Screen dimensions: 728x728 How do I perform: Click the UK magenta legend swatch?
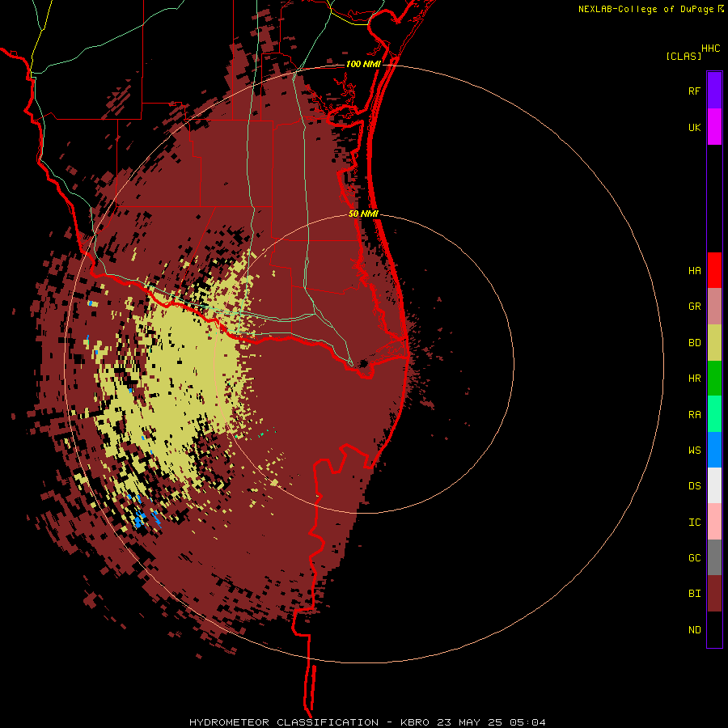click(714, 127)
